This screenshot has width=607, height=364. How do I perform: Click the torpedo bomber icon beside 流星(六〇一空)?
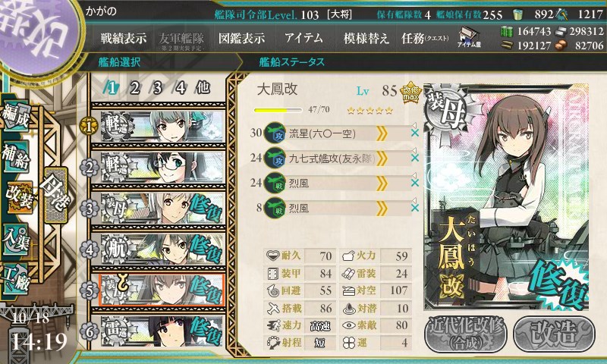click(275, 133)
